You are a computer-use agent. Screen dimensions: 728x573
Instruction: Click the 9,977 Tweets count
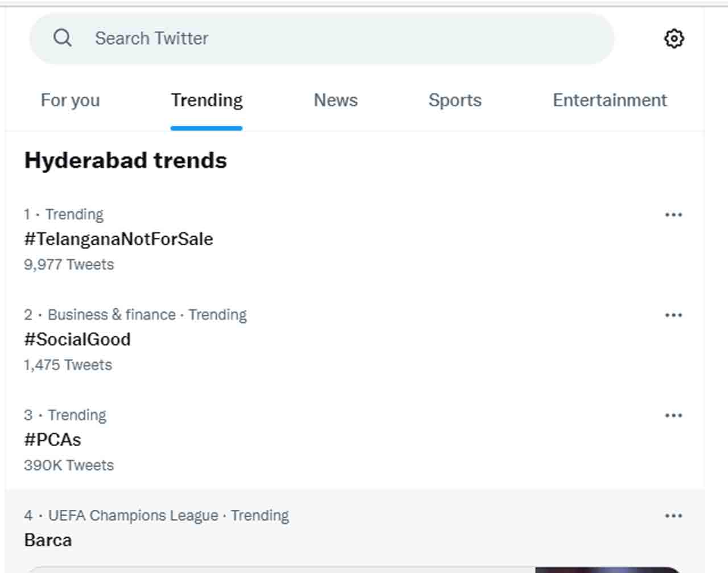69,265
